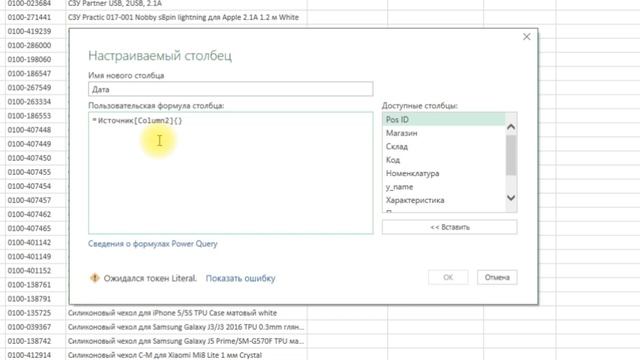Select cell 0100-138791 in background table
Image resolution: width=640 pixels, height=360 pixels.
coord(35,299)
